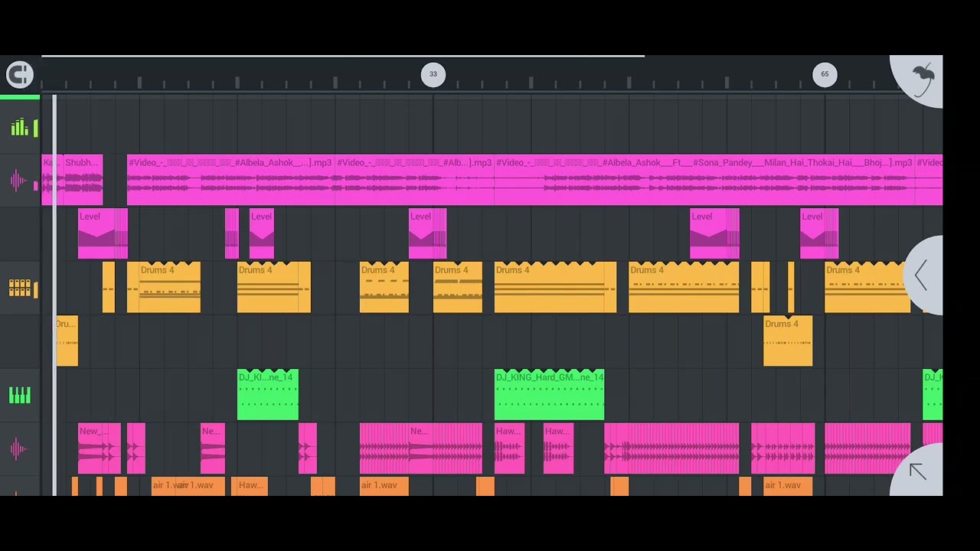This screenshot has width=980, height=551.
Task: Select the DJ_KI...ne_14 green clip
Action: coord(268,394)
